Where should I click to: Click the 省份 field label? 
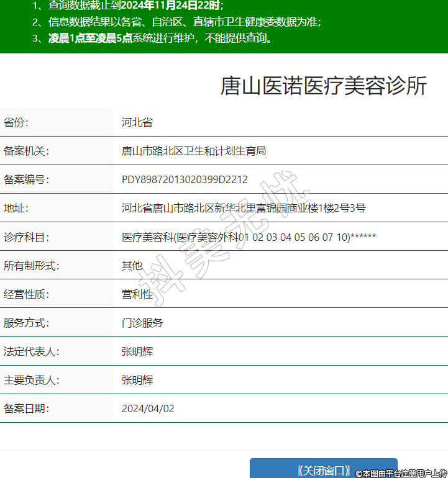pyautogui.click(x=16, y=122)
